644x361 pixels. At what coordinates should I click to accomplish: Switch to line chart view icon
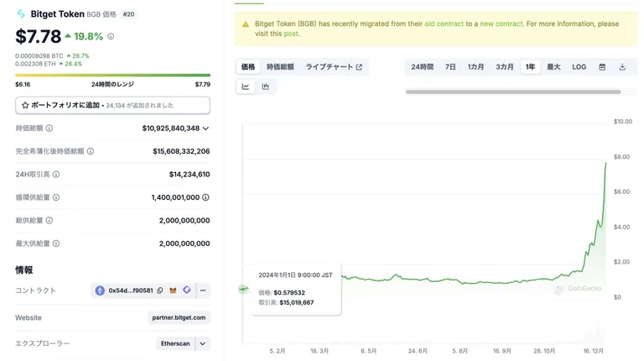246,86
